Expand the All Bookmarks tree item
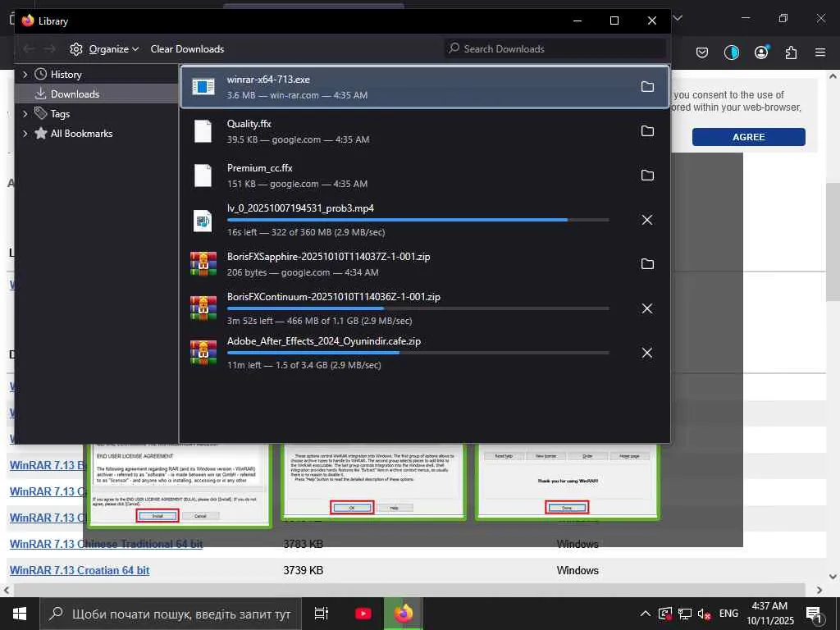 pyautogui.click(x=25, y=134)
